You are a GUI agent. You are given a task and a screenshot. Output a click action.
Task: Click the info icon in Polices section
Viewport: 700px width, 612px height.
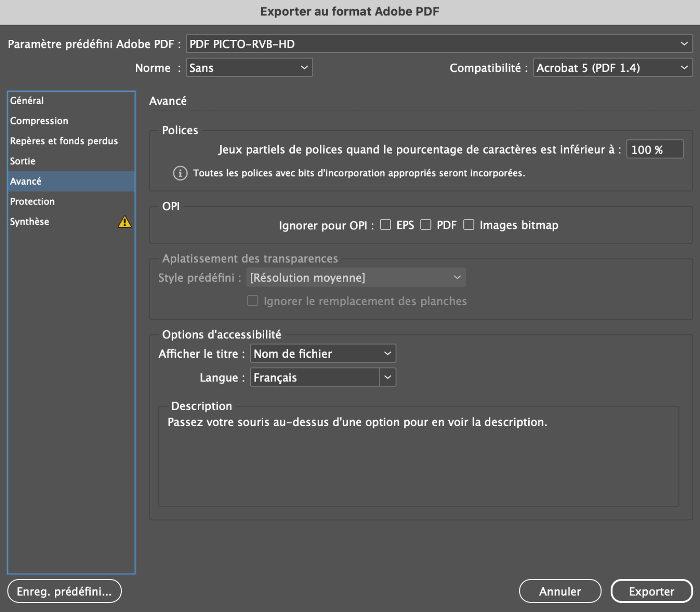click(180, 173)
